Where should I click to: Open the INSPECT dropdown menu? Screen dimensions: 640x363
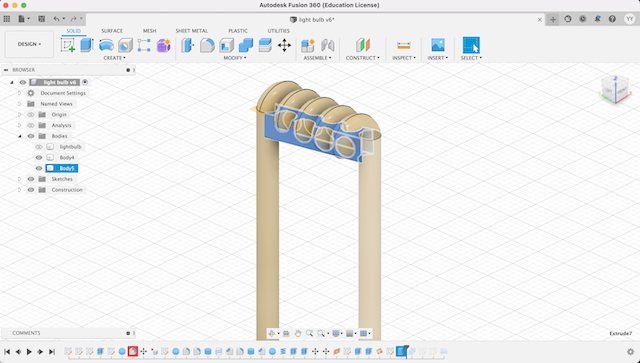tap(404, 58)
